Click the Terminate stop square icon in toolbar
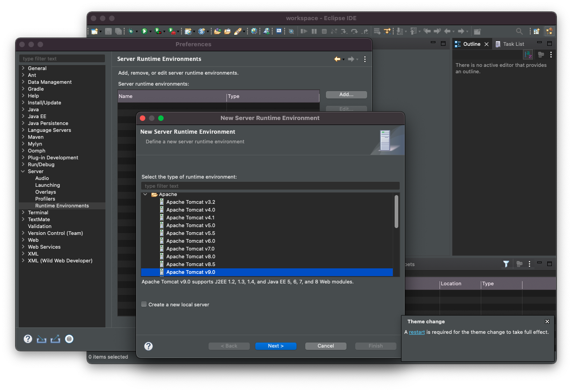This screenshot has height=392, width=572. (x=324, y=31)
